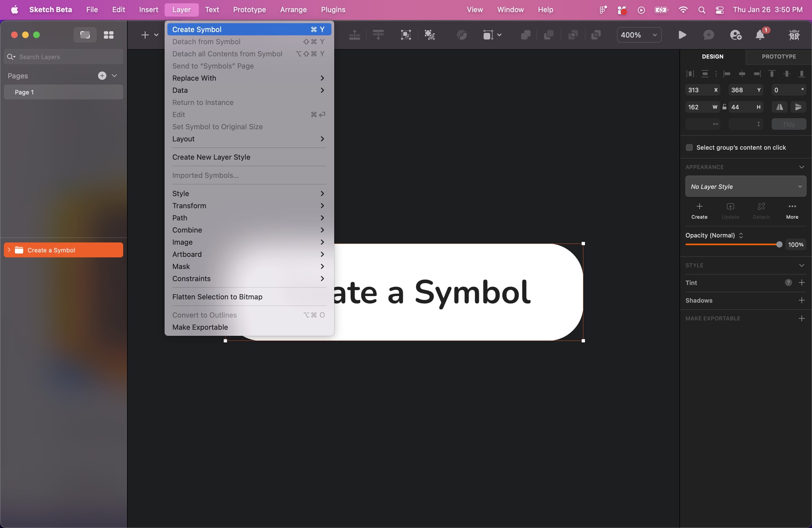This screenshot has height=528, width=812.
Task: Click the add page plus icon
Action: coord(102,76)
